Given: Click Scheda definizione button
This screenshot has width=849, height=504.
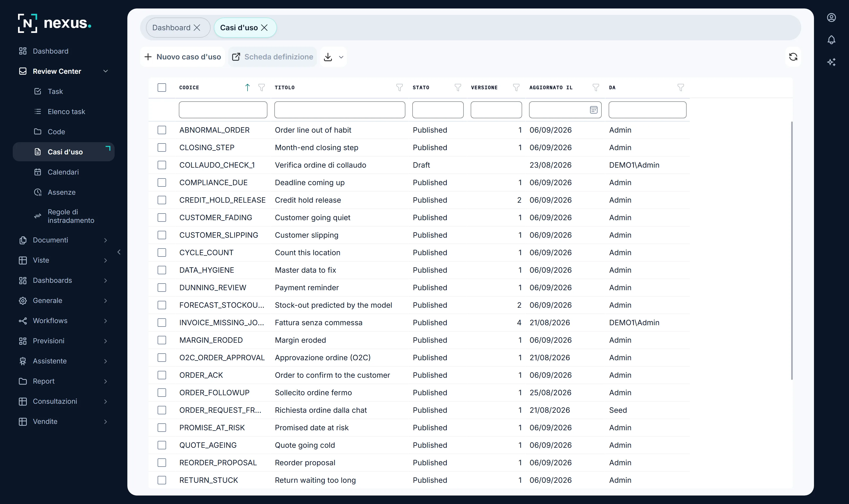Looking at the screenshot, I should [273, 57].
